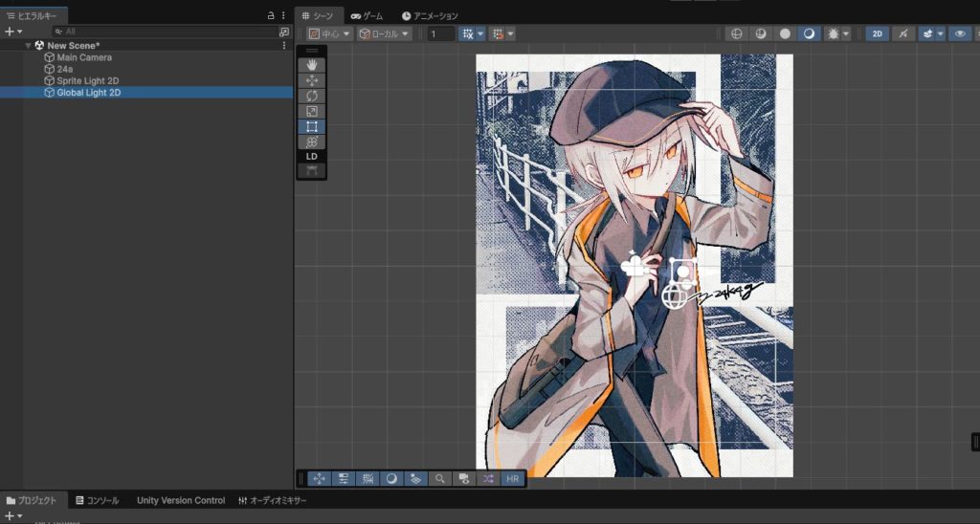
Task: Select the Rect transform tool
Action: [311, 126]
